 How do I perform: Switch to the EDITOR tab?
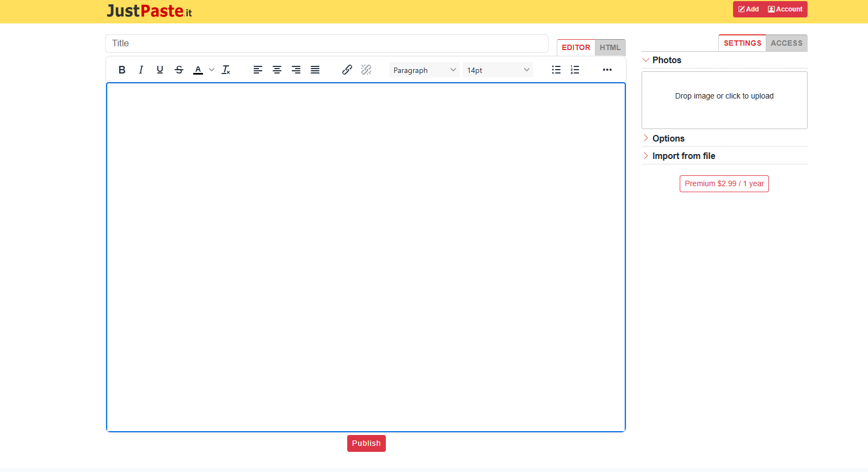click(x=576, y=47)
